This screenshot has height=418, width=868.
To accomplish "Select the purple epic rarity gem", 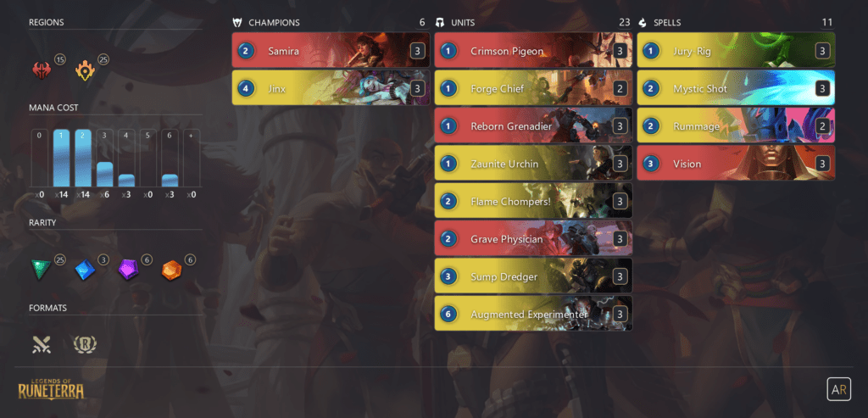I will (x=129, y=270).
